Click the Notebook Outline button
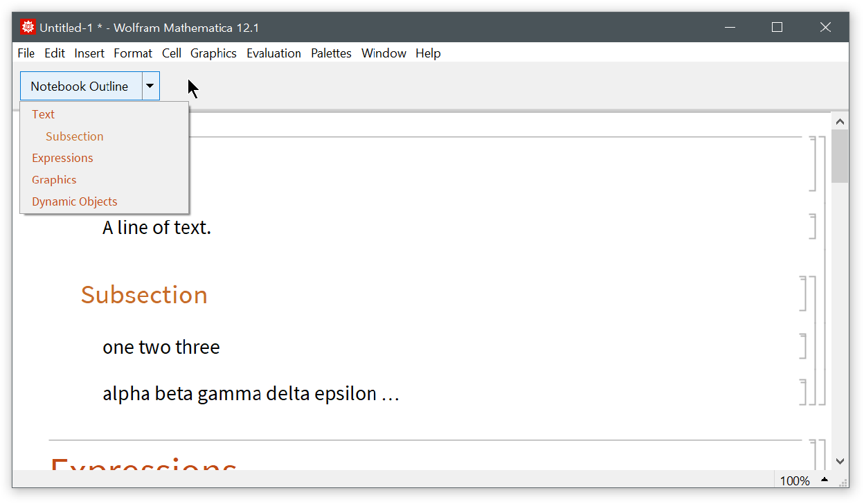The image size is (864, 504). (x=80, y=86)
